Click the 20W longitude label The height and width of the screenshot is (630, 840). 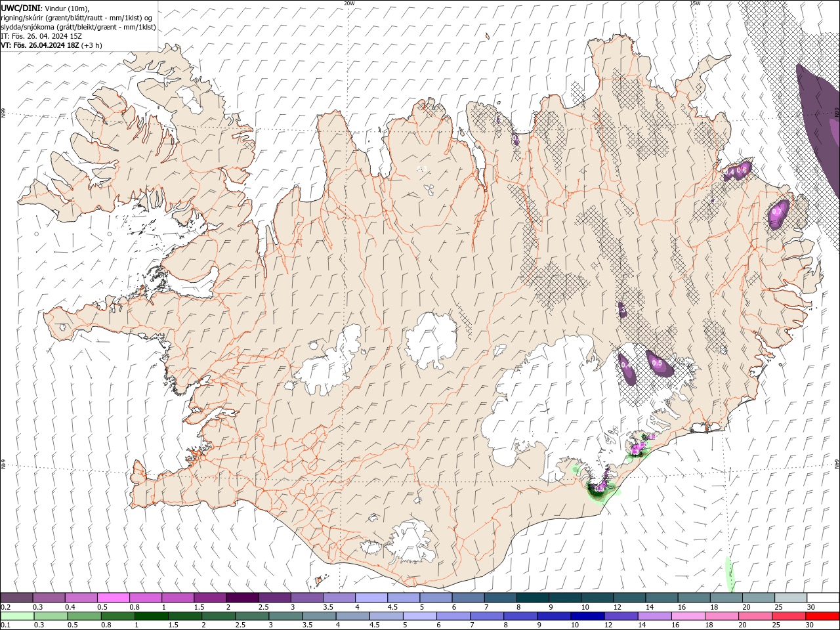point(349,3)
